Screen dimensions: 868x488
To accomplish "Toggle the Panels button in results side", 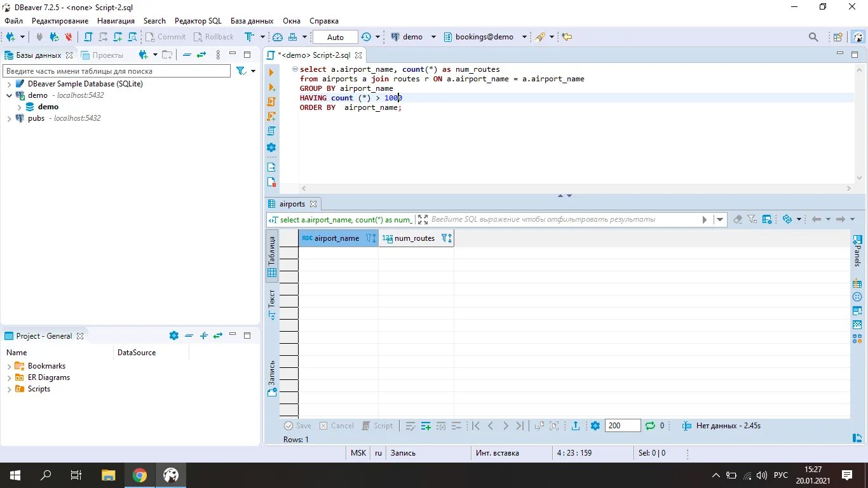I will click(x=857, y=251).
